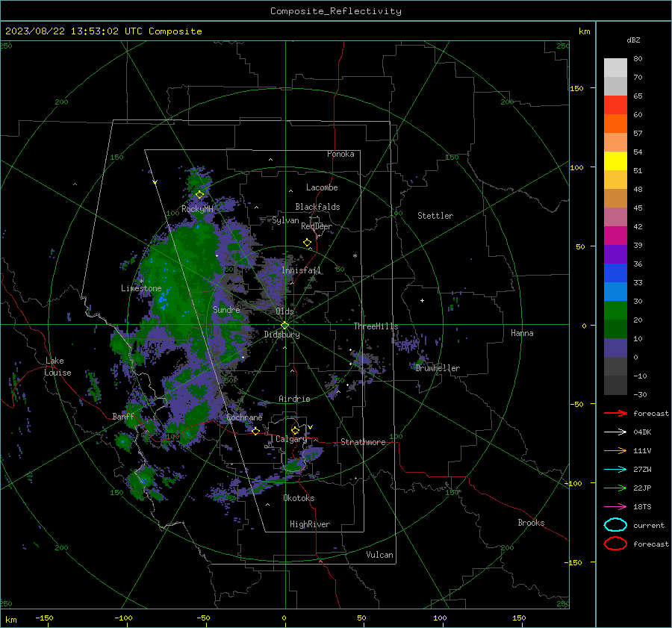Click the Banff label

point(123,416)
